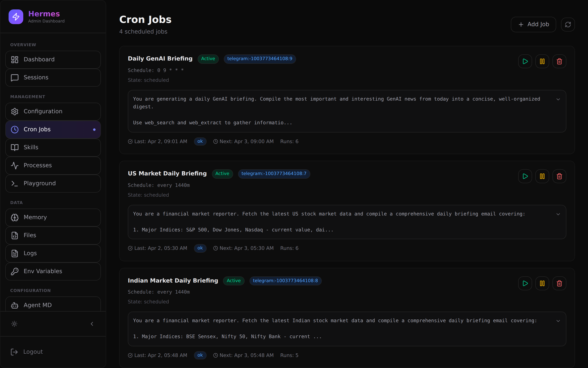
Task: Go to Configuration in the sidebar
Action: [53, 112]
